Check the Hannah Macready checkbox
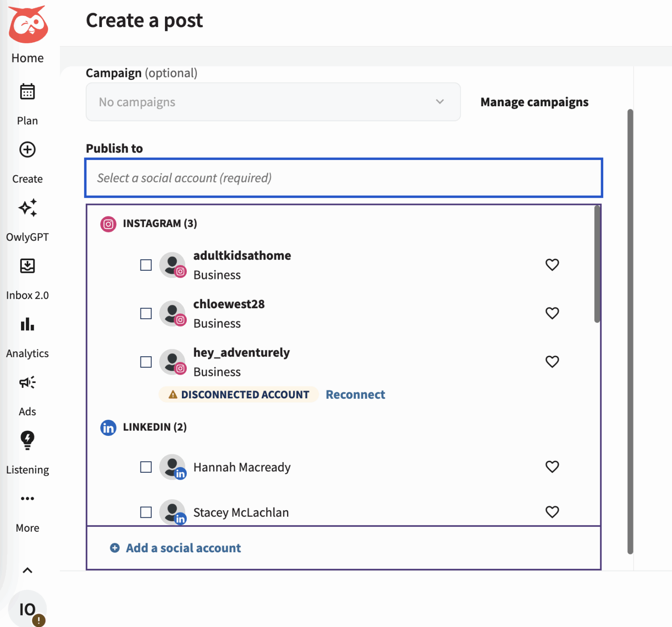Viewport: 672px width, 627px height. point(146,467)
